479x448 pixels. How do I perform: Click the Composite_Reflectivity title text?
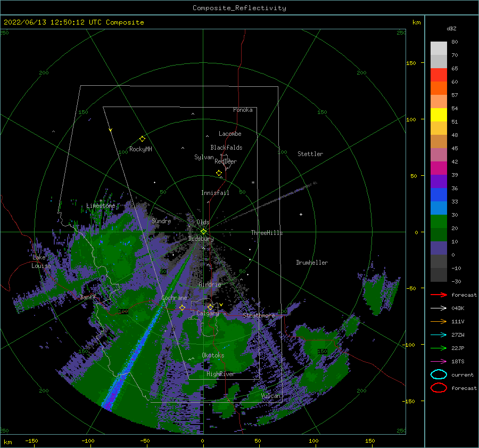[239, 8]
